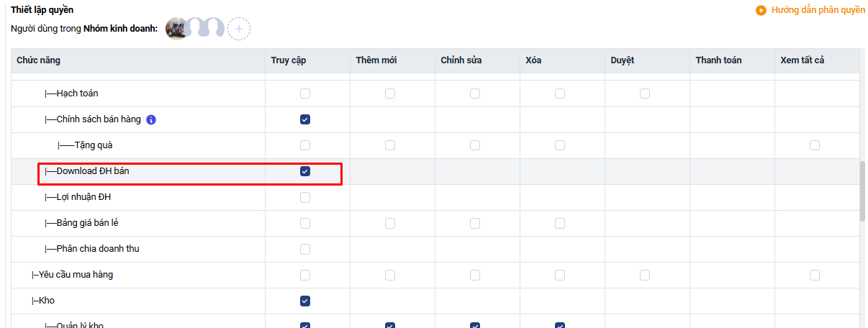Click the Chức năng column header
Screen dimensions: 868x328
click(x=38, y=60)
